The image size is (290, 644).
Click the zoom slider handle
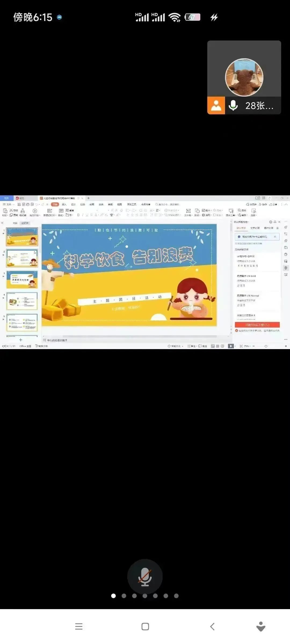coord(266,346)
